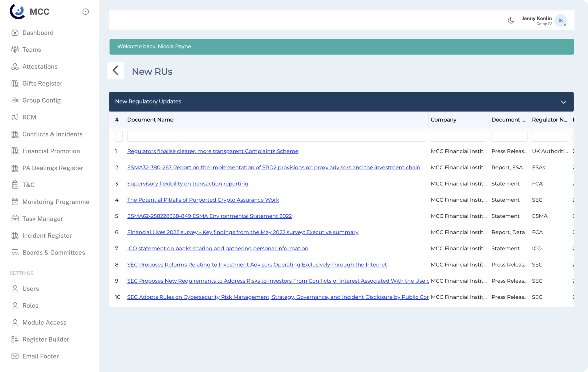Image resolution: width=588 pixels, height=372 pixels.
Task: Toggle dark mode with the moon icon
Action: click(x=511, y=20)
